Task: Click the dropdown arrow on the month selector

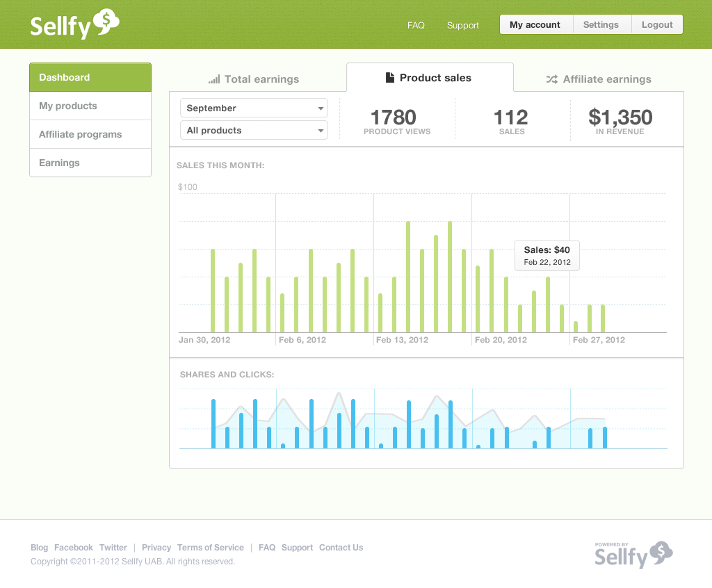Action: click(321, 108)
